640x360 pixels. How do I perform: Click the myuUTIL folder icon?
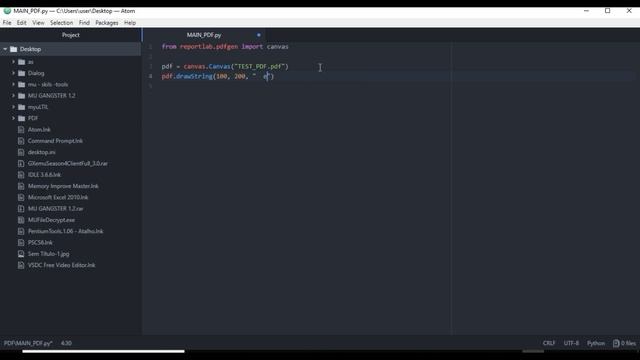coord(22,107)
